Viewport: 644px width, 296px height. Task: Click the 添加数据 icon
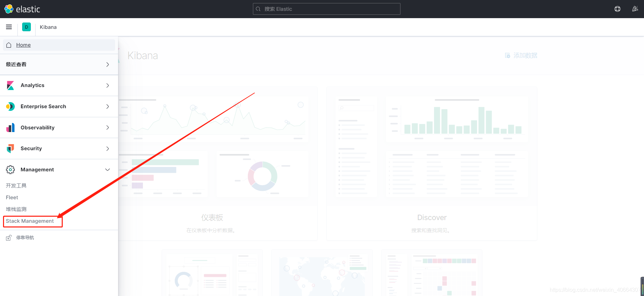click(x=507, y=55)
